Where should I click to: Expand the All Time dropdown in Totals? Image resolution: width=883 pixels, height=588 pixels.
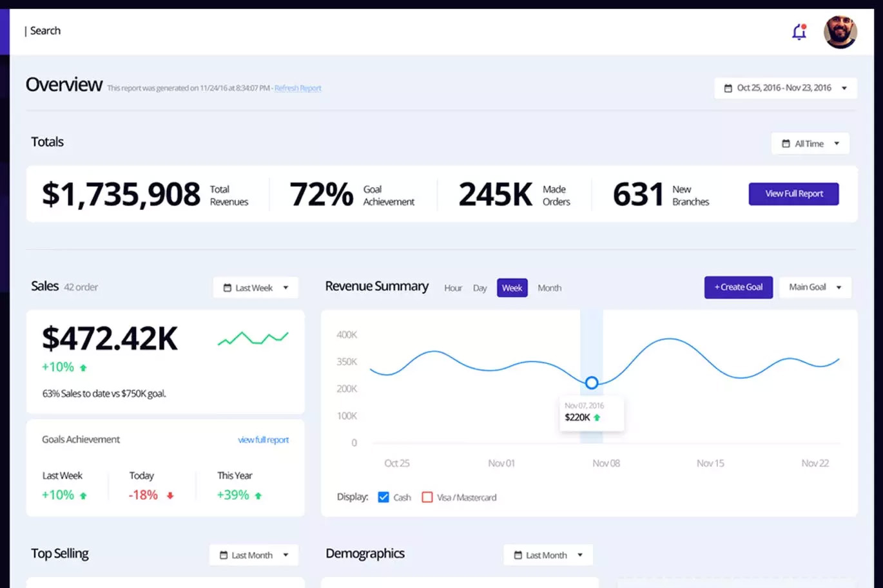click(810, 144)
